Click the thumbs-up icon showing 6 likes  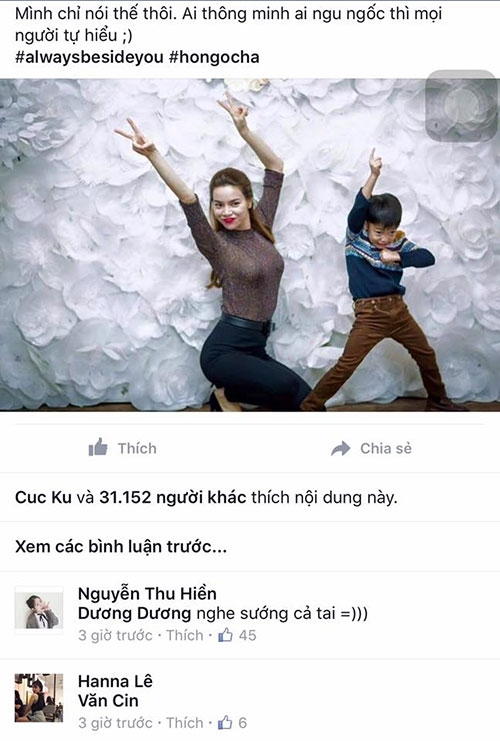click(x=225, y=722)
